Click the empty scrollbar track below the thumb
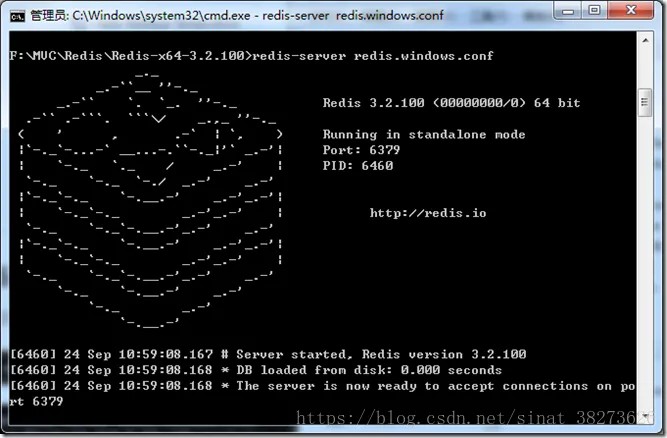 click(645, 262)
